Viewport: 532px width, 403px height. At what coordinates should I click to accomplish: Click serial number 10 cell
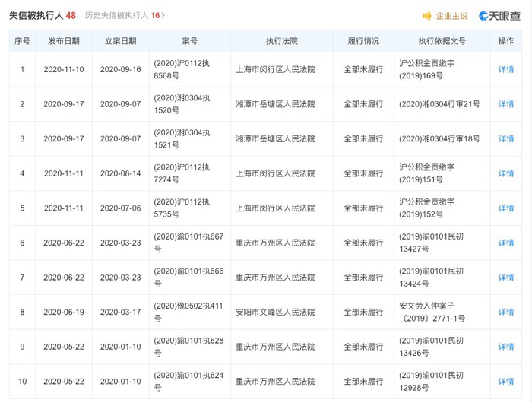point(22,381)
